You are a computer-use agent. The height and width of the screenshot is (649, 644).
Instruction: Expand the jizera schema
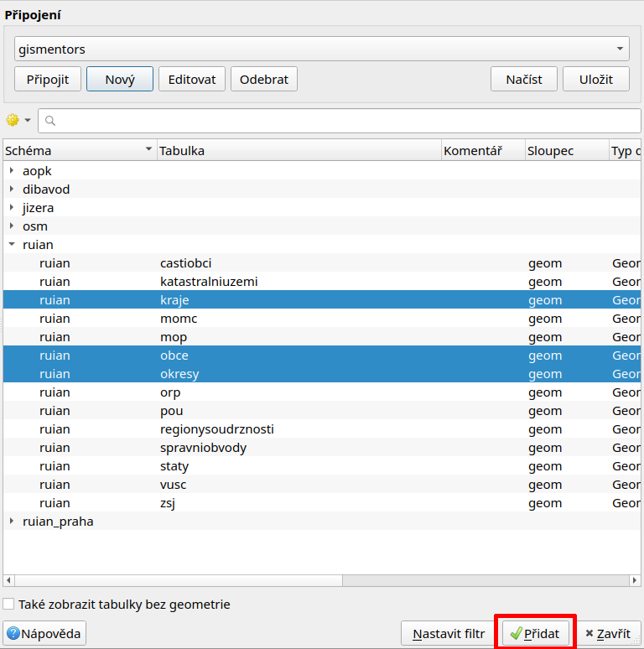12,207
